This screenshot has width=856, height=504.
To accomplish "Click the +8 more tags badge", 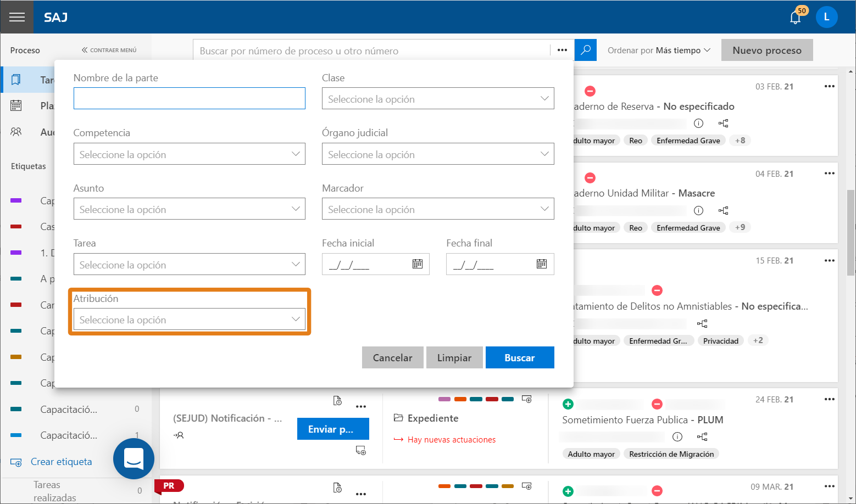I will pos(740,141).
